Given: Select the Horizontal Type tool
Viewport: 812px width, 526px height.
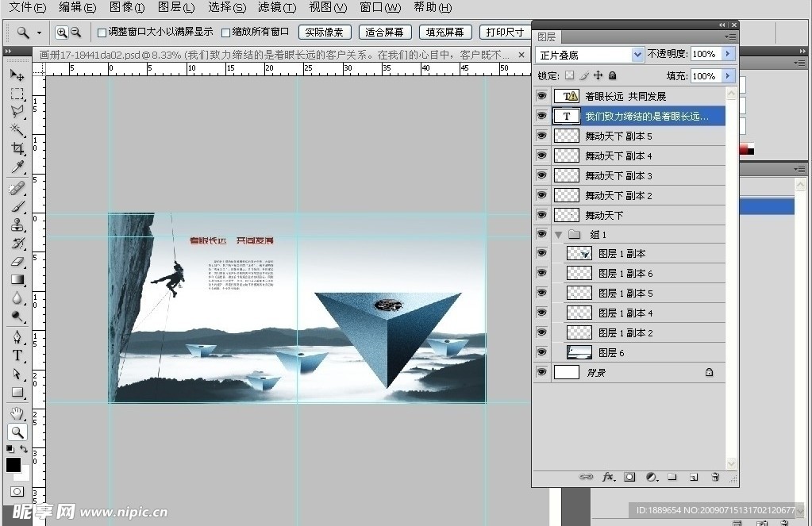Looking at the screenshot, I should coord(17,355).
